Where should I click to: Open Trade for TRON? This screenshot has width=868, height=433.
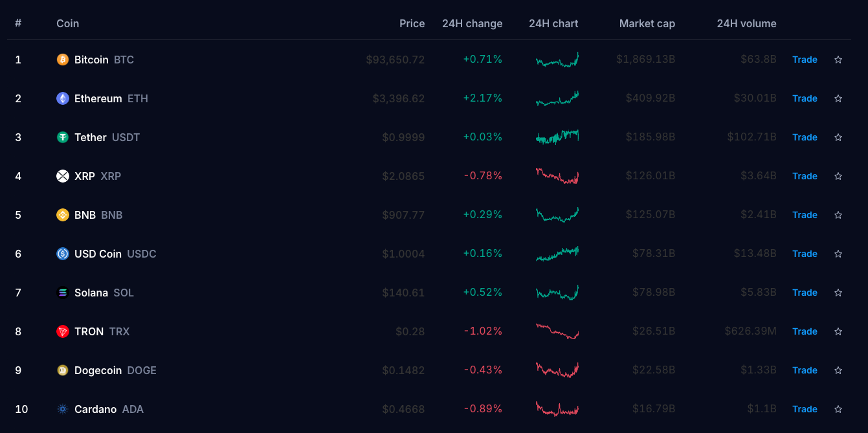click(805, 331)
